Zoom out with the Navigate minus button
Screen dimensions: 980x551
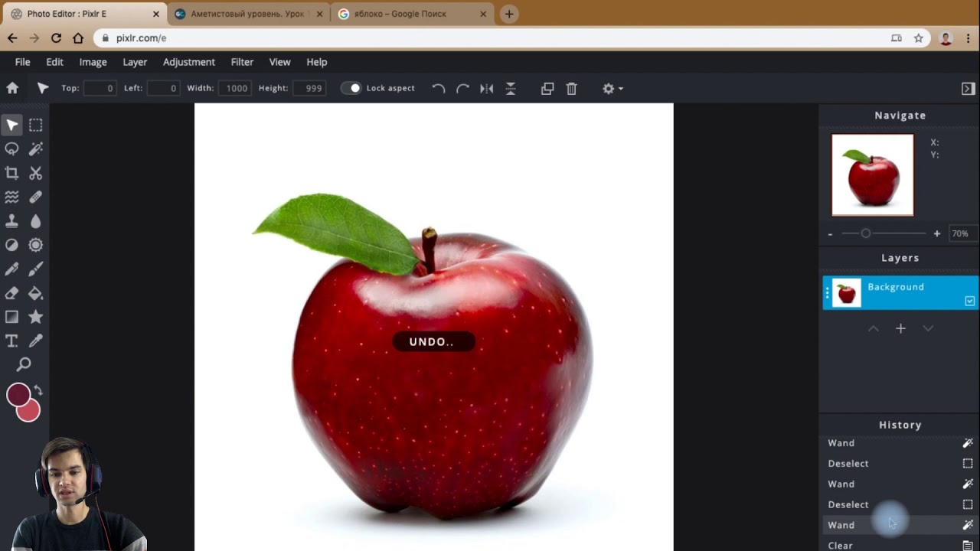[x=830, y=233]
